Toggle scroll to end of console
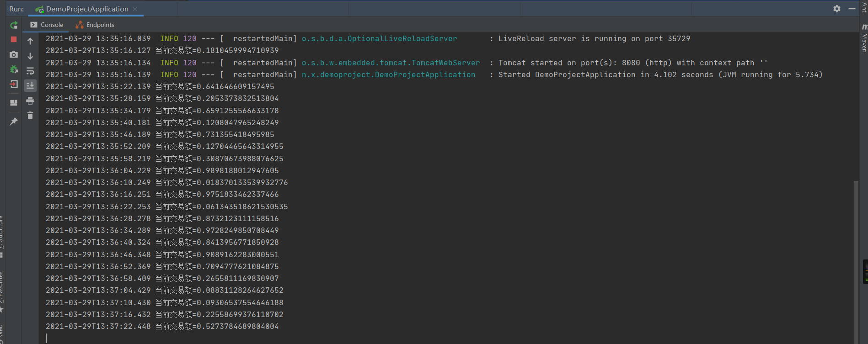The image size is (868, 344). point(30,85)
